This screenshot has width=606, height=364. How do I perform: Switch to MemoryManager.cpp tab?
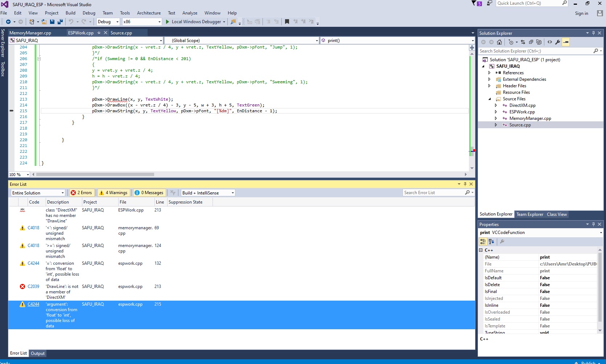[x=30, y=33]
